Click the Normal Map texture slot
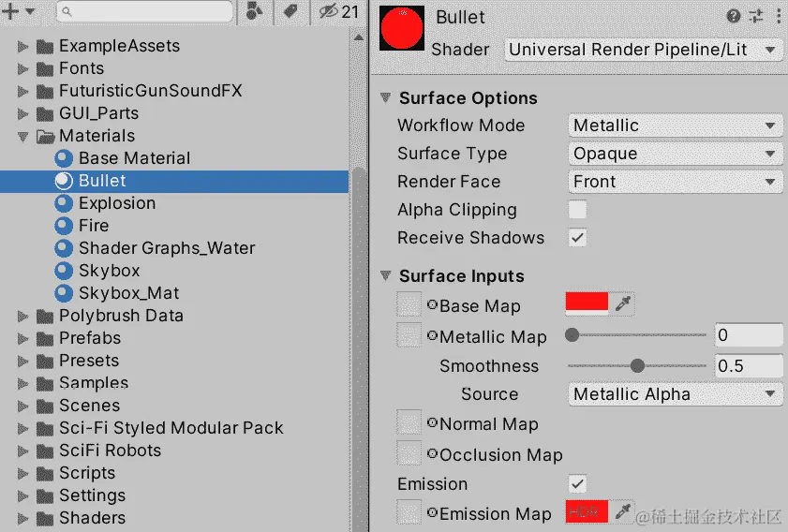This screenshot has width=788, height=532. (409, 422)
